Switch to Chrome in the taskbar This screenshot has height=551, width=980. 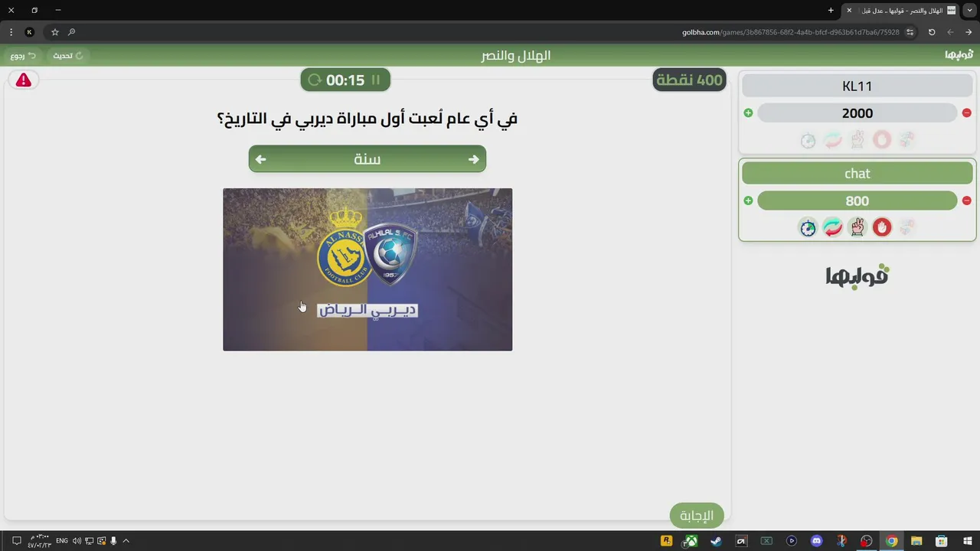(x=891, y=541)
